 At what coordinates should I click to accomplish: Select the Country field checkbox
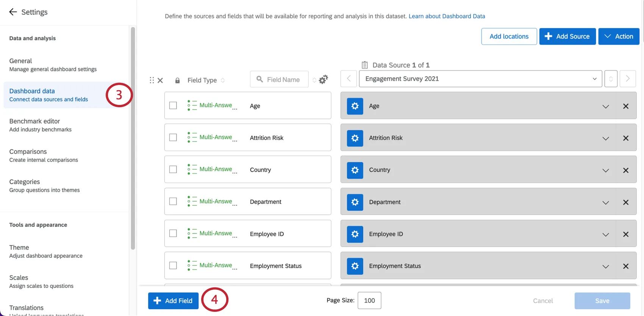(x=173, y=169)
